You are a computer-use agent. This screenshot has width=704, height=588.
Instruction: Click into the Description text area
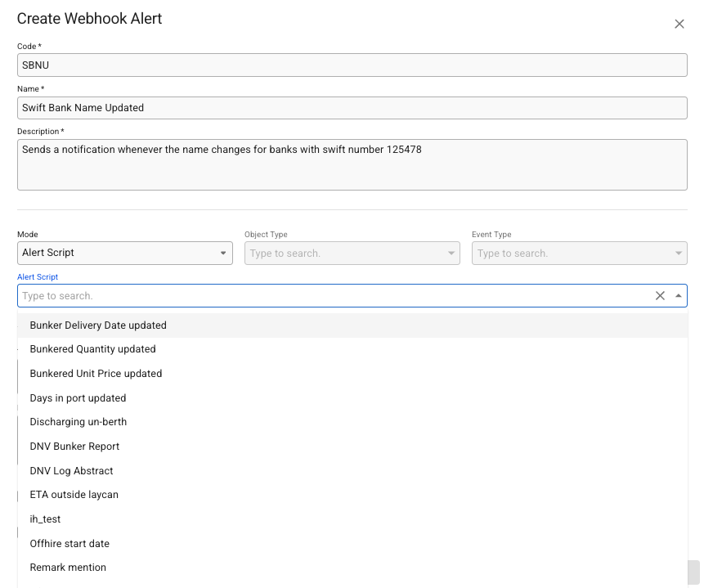point(352,164)
